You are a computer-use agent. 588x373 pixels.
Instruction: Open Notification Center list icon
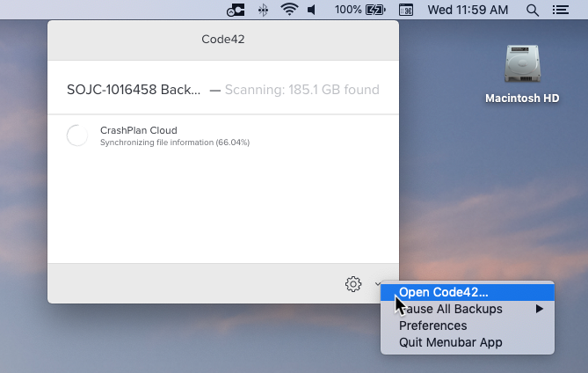(561, 10)
